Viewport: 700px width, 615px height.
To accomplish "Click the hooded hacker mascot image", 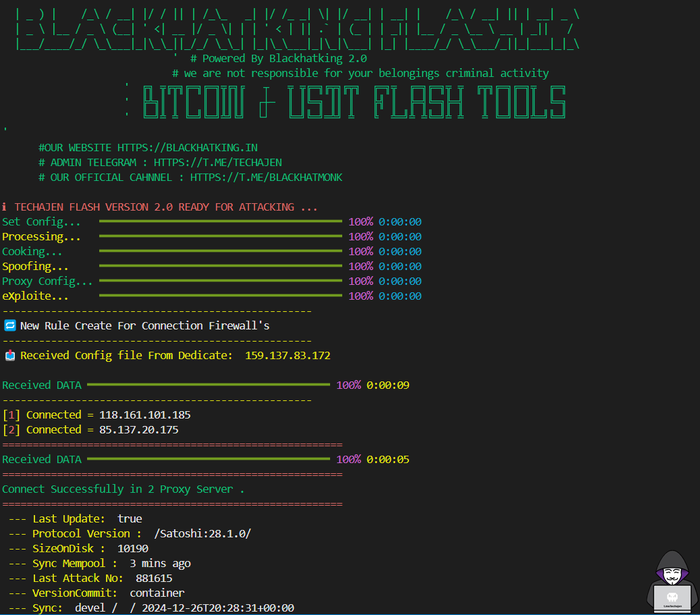I will click(672, 581).
